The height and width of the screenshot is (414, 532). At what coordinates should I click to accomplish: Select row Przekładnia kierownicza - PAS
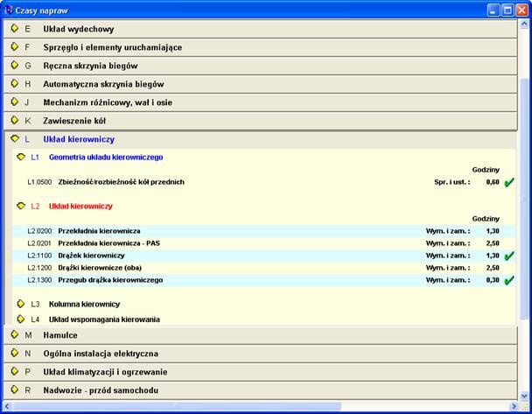[264, 243]
